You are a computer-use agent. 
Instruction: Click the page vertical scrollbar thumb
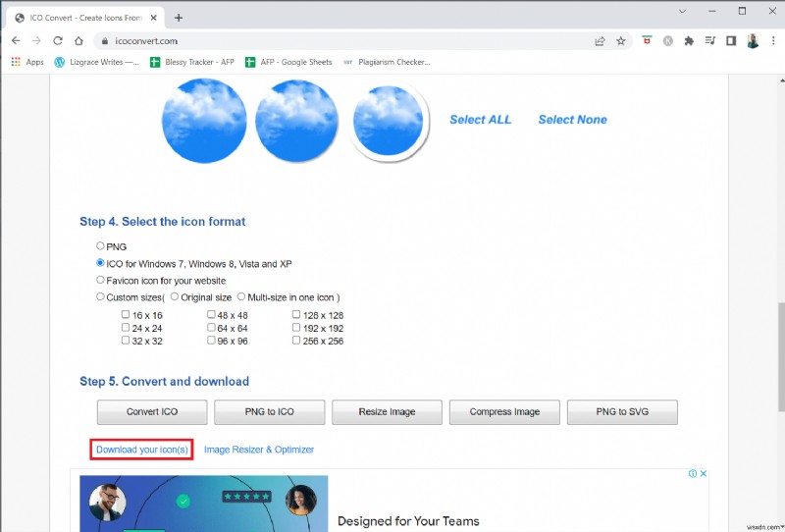pyautogui.click(x=781, y=355)
